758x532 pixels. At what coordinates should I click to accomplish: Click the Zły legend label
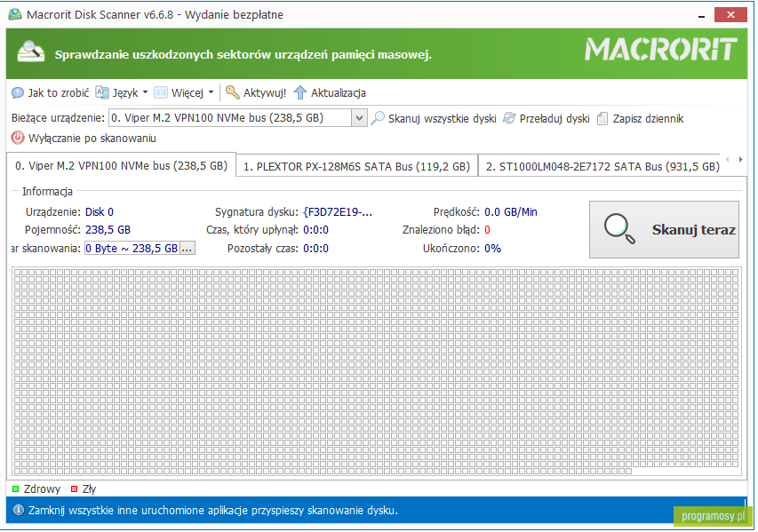point(90,489)
